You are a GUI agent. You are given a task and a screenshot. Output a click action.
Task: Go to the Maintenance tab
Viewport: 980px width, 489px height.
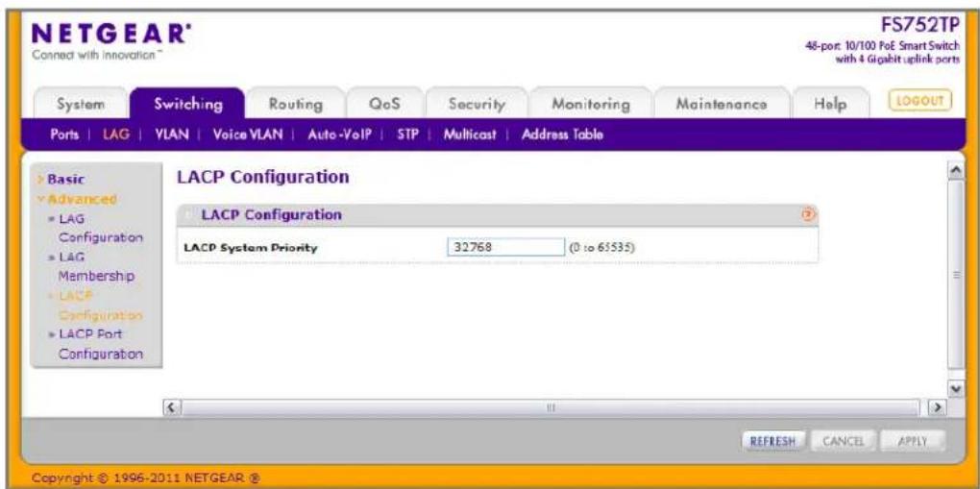[722, 105]
